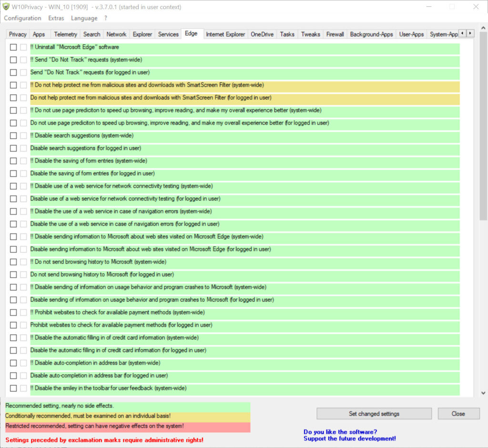Check the Uninstall "Microsoft Edge" software checkbox
The image size is (488, 448).
pyautogui.click(x=13, y=47)
